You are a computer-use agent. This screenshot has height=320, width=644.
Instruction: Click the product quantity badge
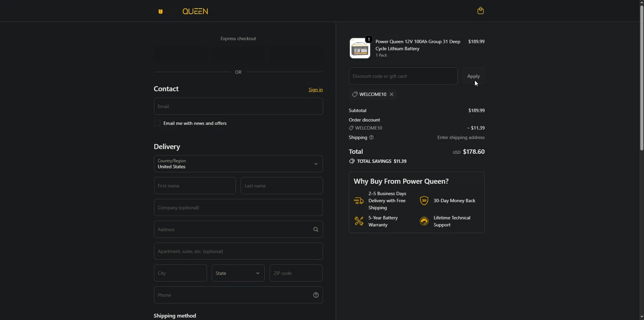click(x=368, y=40)
